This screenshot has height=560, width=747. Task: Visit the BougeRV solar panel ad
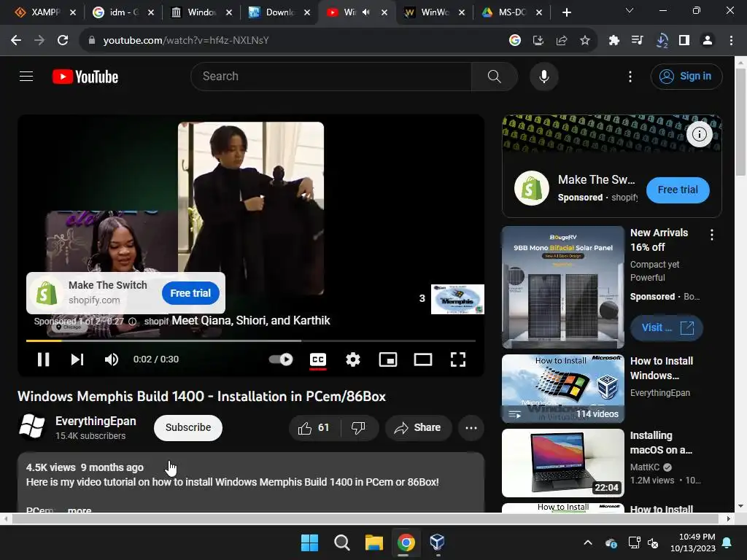[666, 327]
